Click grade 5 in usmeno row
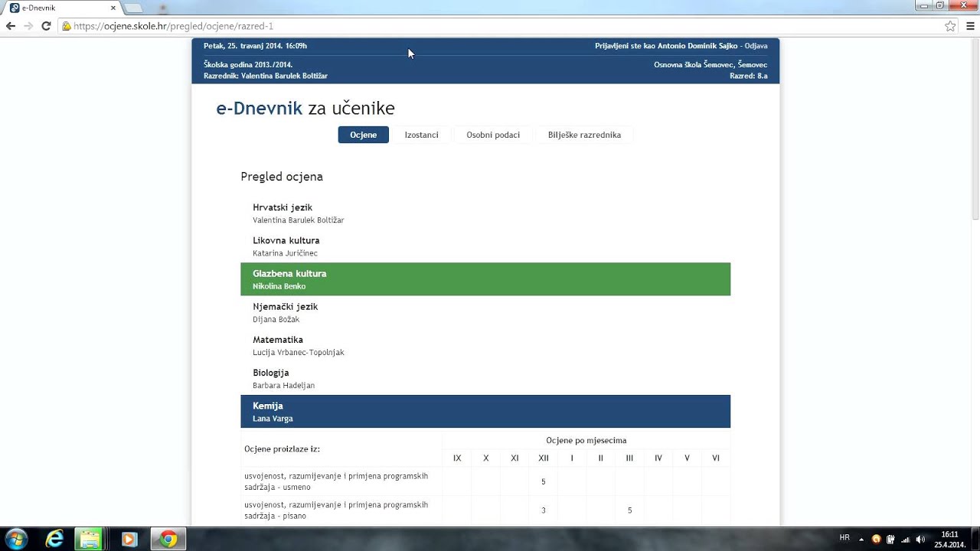This screenshot has width=980, height=551. click(x=544, y=481)
